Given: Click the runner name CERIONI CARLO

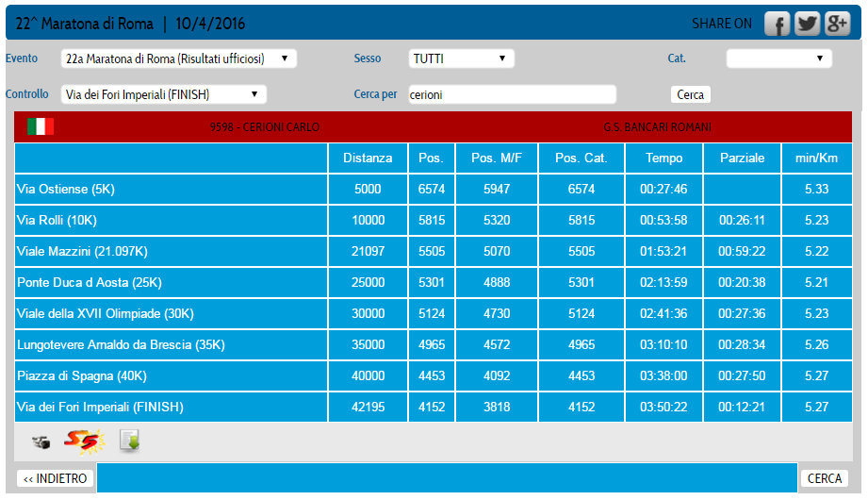Looking at the screenshot, I should point(265,126).
